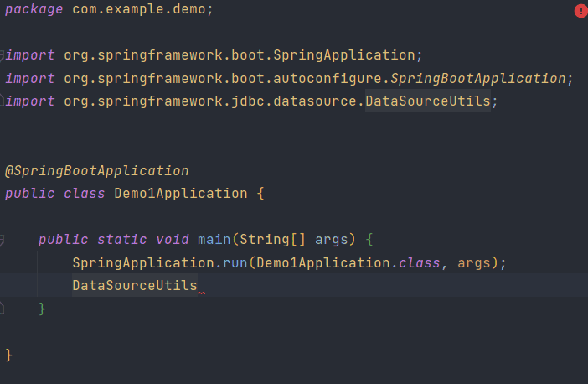
Task: Click the main method name
Action: pyautogui.click(x=214, y=240)
